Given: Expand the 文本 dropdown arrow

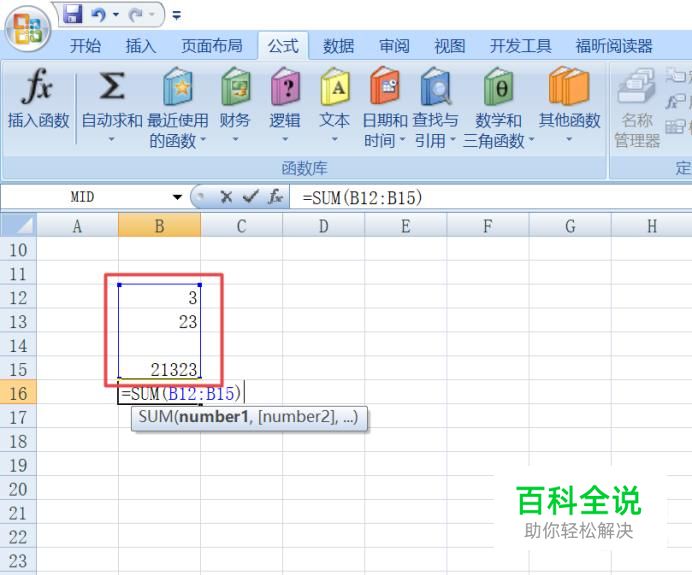Looking at the screenshot, I should [335, 140].
